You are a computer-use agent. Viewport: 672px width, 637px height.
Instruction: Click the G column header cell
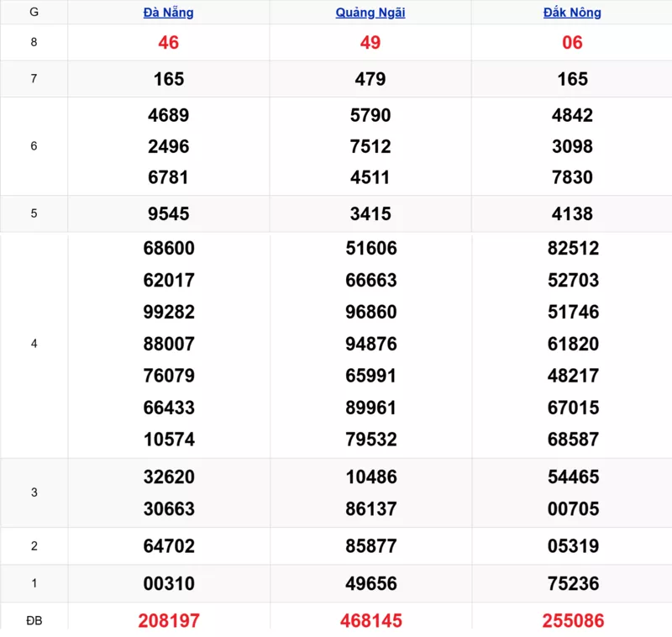point(34,13)
